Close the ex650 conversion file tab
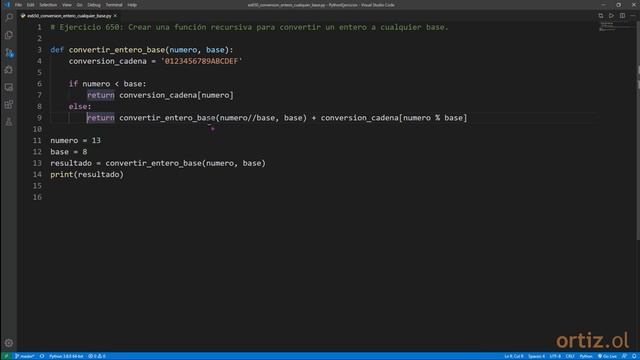The height and width of the screenshot is (360, 640). [x=115, y=16]
